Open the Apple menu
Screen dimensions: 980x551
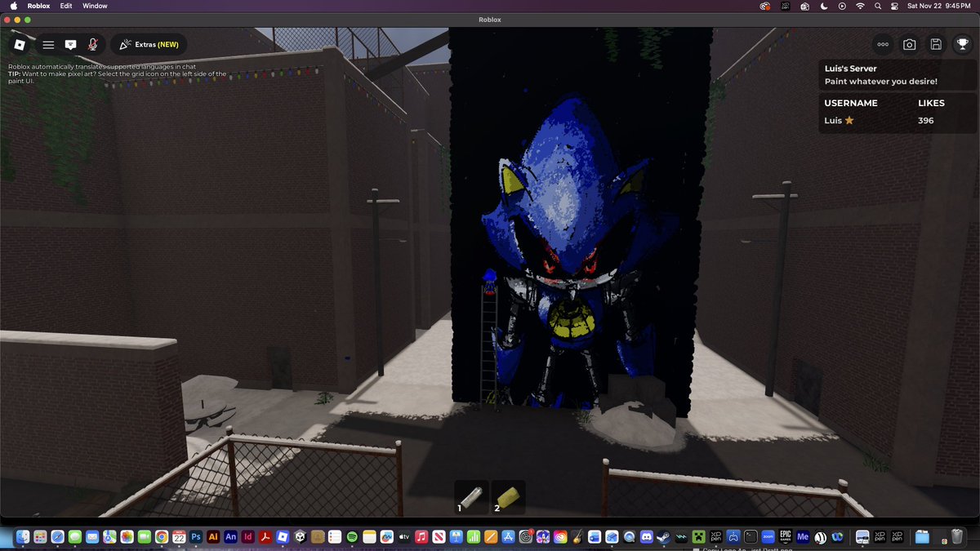click(13, 6)
